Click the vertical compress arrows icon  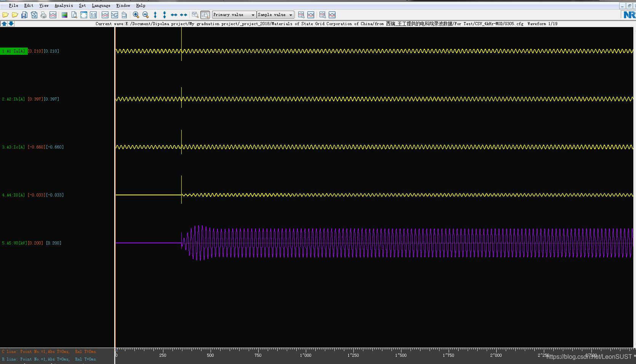[165, 15]
